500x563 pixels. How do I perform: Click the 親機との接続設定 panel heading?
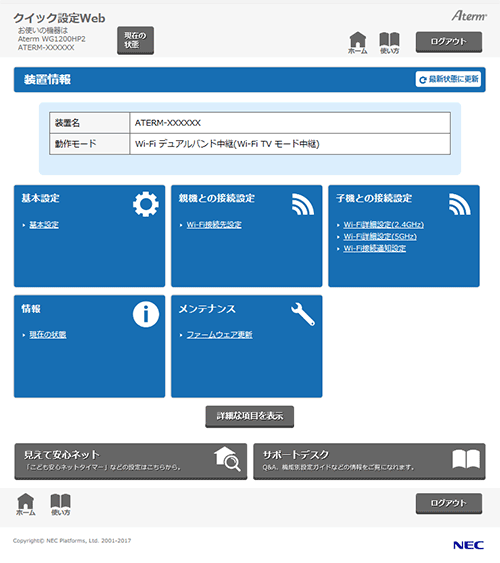(217, 198)
